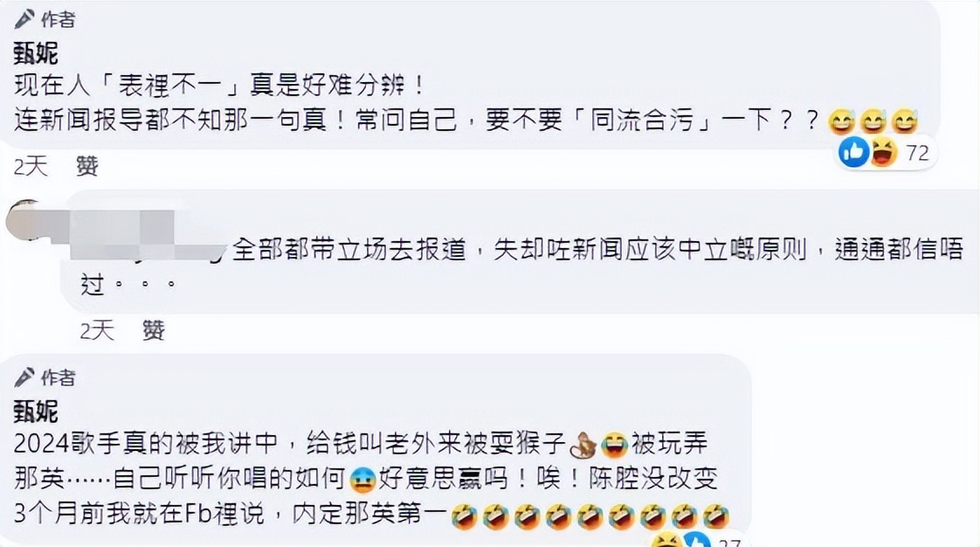Open 甄妮's name on the 表裡不一 comment

point(36,53)
